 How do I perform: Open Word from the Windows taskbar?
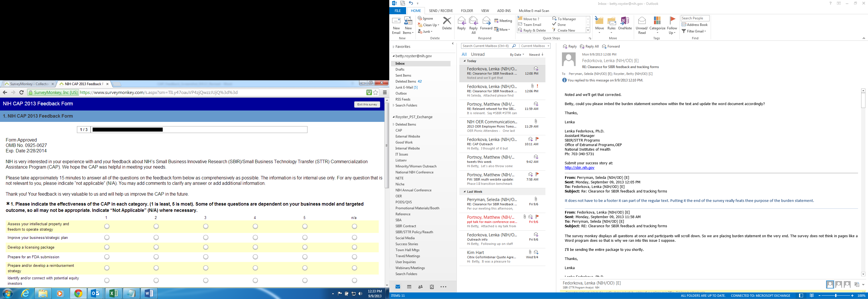tap(149, 293)
